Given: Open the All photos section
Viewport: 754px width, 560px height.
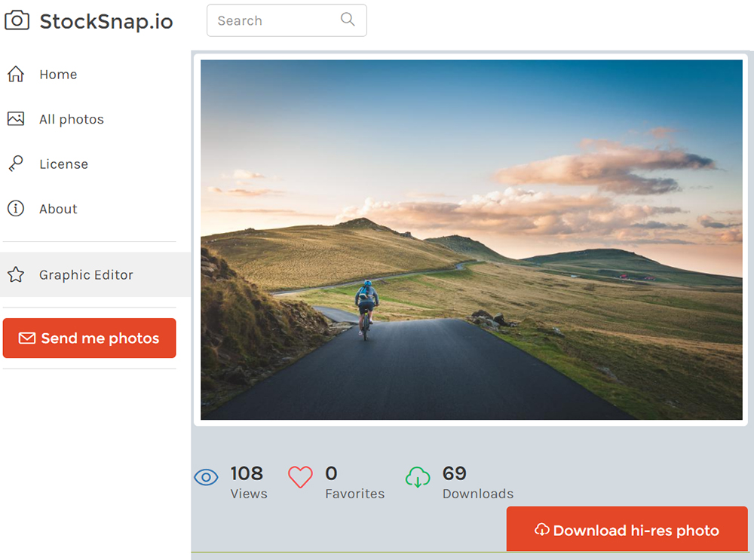Looking at the screenshot, I should coord(72,118).
